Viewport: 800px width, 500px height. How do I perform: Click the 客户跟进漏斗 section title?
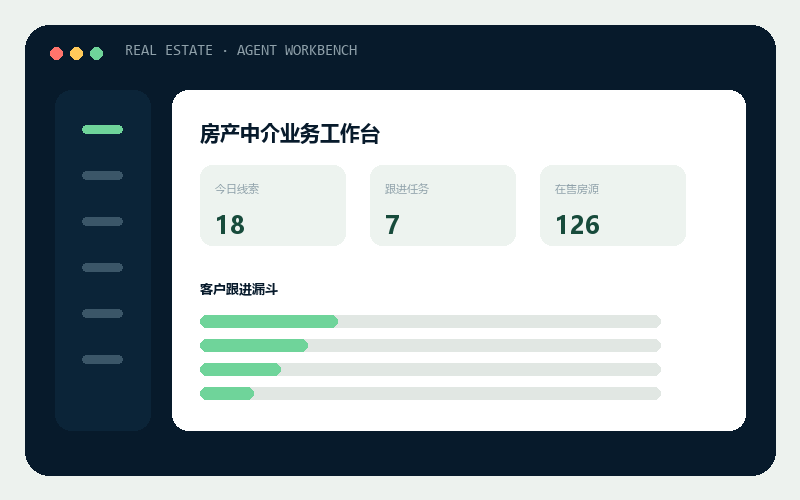coord(239,289)
